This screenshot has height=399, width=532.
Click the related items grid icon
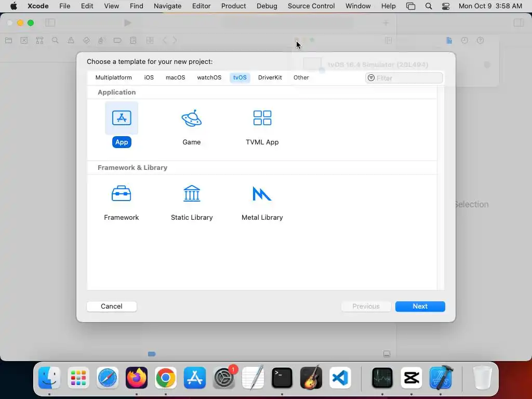tap(150, 41)
